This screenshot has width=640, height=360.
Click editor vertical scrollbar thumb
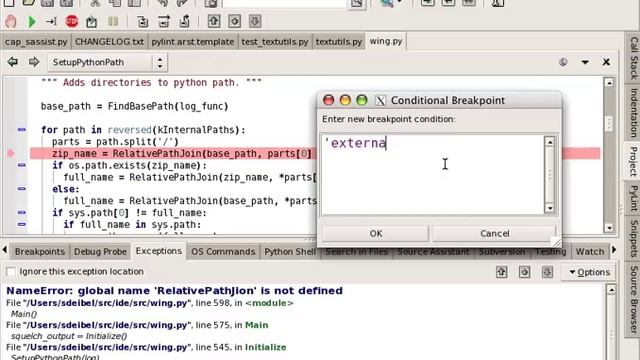coord(609,123)
